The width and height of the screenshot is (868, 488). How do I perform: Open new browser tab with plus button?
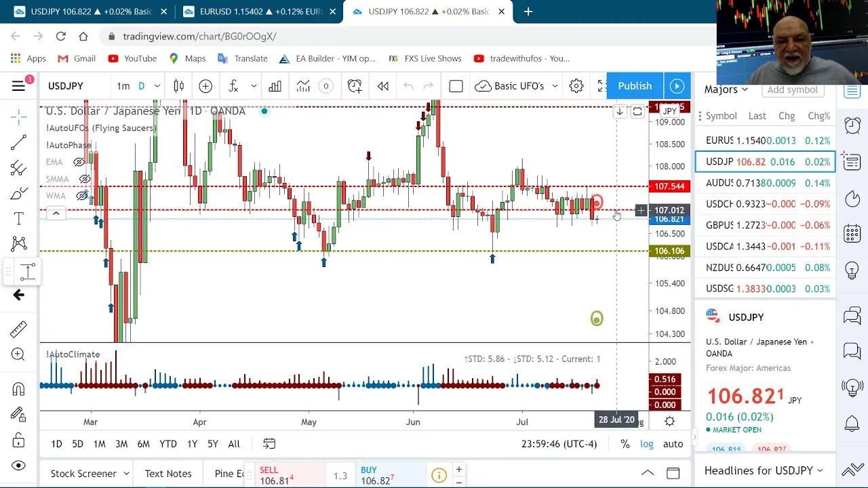coord(528,12)
